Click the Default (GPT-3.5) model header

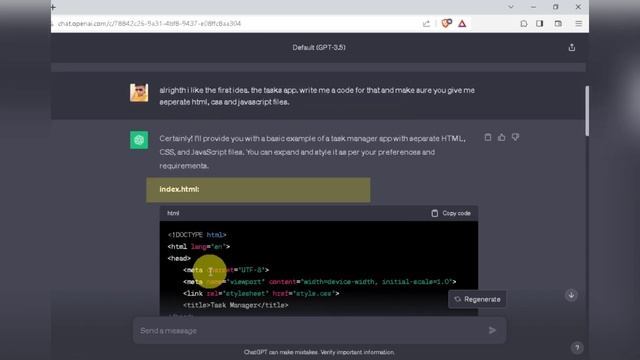pos(319,47)
